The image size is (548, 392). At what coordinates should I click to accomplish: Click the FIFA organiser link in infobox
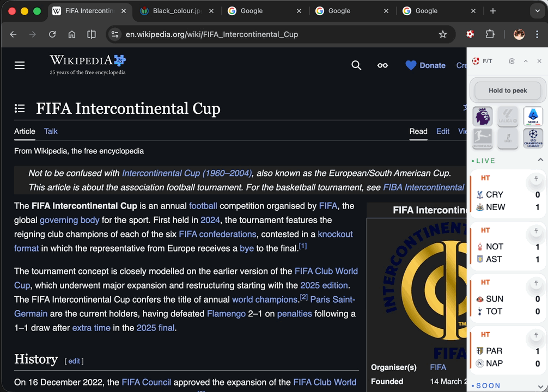pyautogui.click(x=438, y=367)
